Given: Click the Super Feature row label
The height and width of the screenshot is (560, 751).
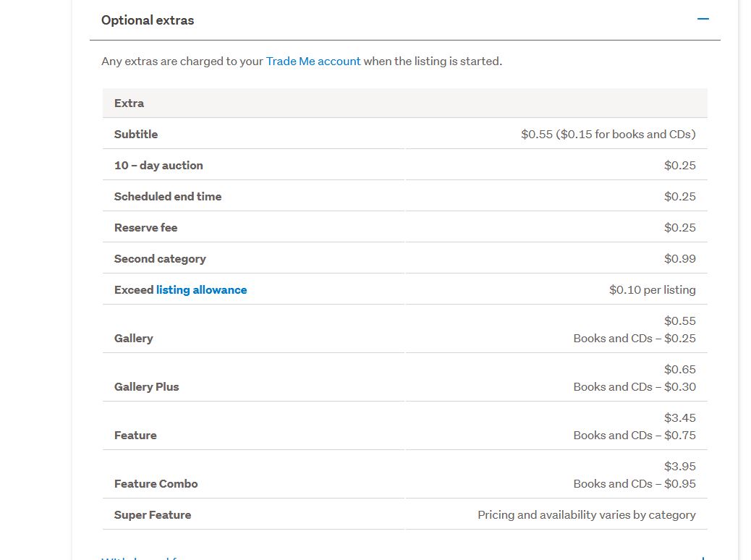Looking at the screenshot, I should tap(153, 515).
